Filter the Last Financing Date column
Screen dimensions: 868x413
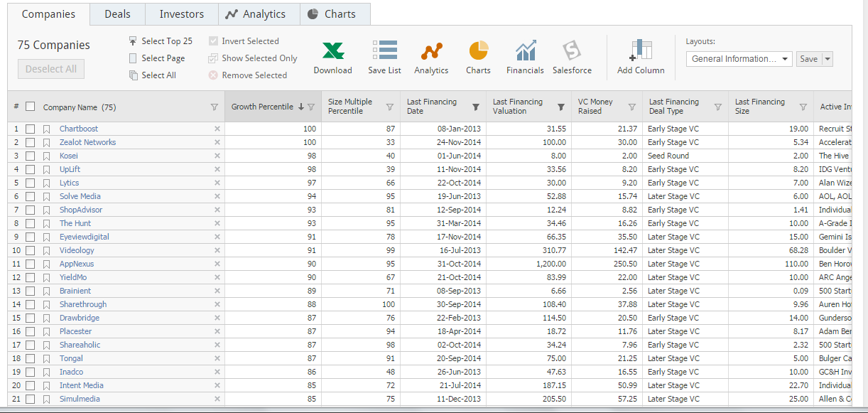pyautogui.click(x=476, y=107)
